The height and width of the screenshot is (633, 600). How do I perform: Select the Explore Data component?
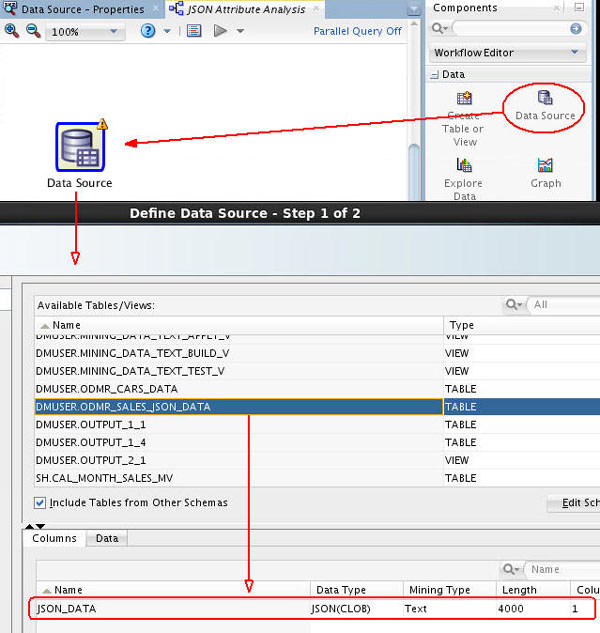coord(464,178)
